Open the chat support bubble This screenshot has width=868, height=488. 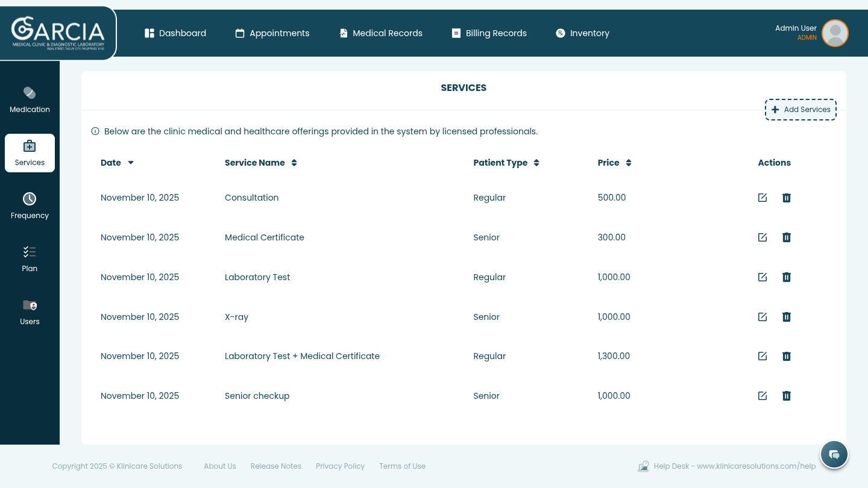pos(834,454)
